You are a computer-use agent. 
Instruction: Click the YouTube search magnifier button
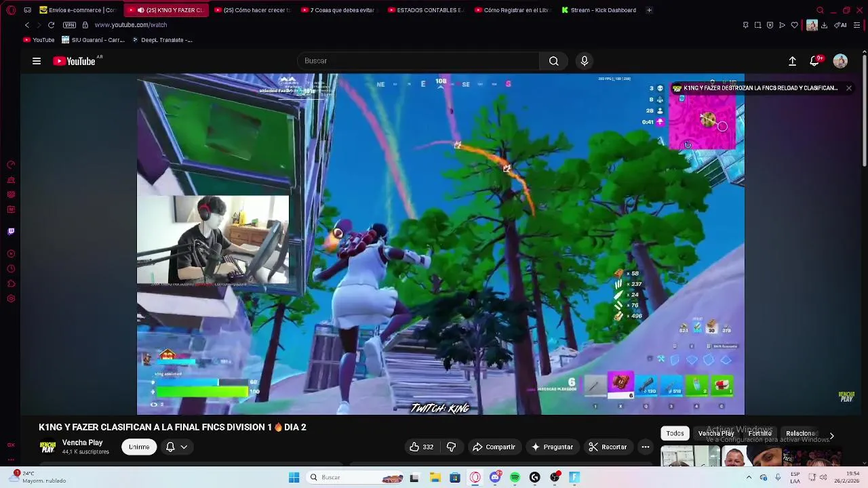tap(554, 61)
